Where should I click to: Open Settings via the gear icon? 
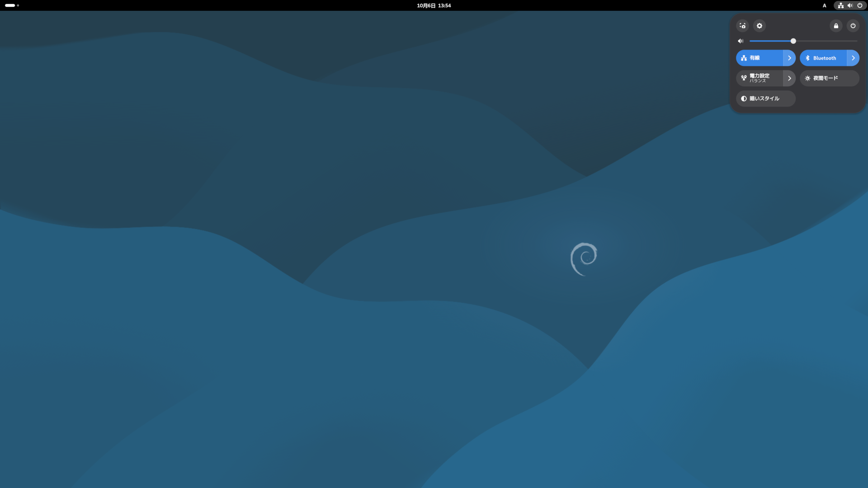coord(759,26)
